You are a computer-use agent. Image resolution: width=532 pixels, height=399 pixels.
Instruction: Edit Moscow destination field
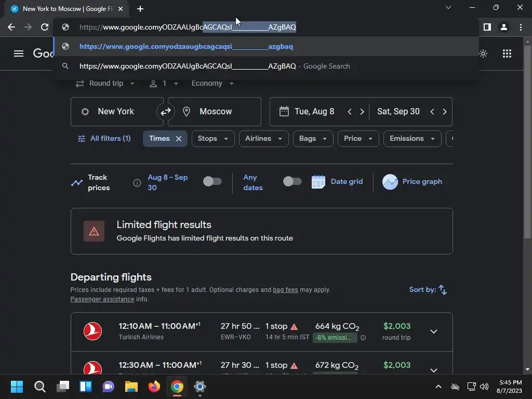215,112
